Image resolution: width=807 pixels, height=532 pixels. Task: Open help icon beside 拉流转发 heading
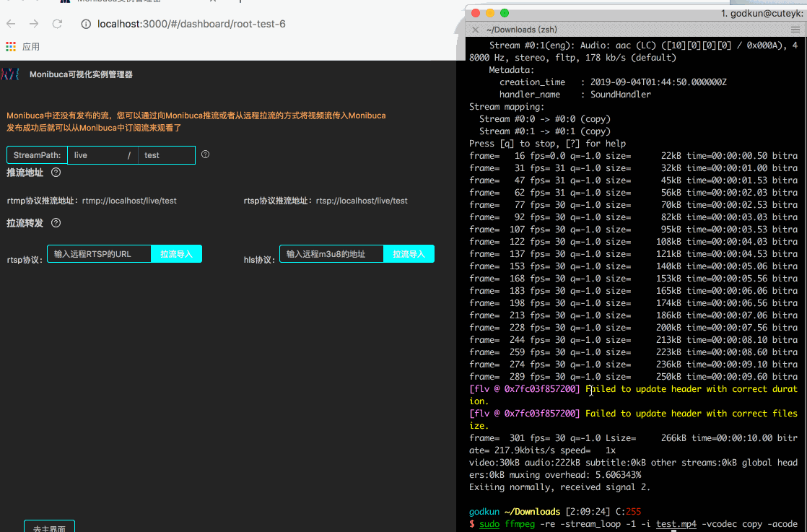[56, 223]
